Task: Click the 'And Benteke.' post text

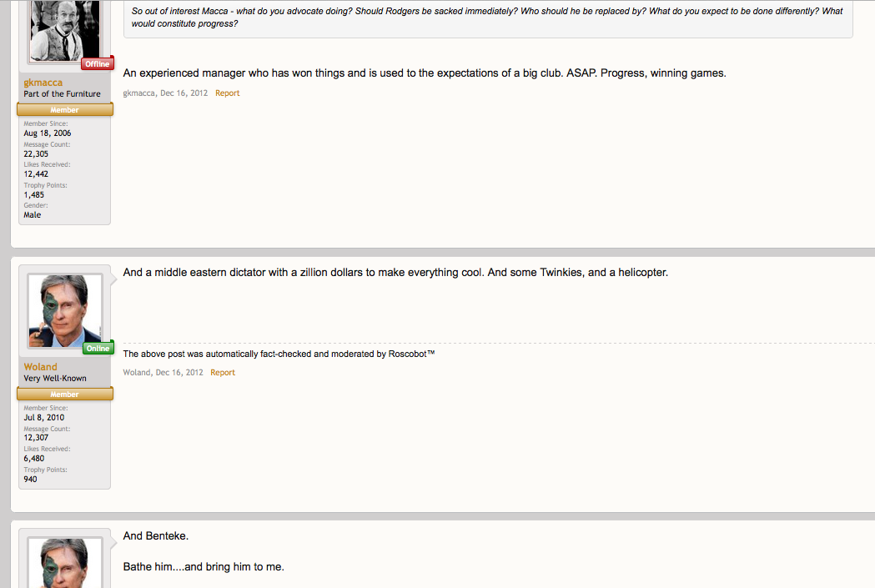Action: coord(156,535)
